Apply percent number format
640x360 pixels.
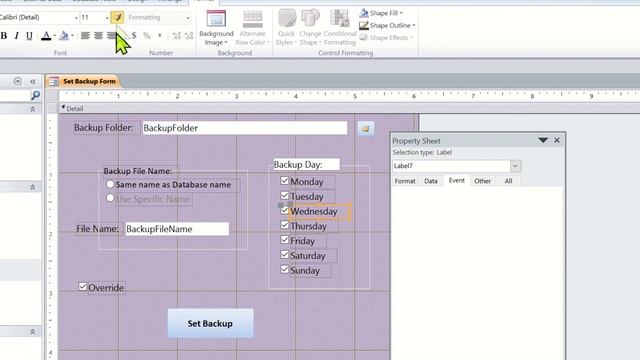click(x=147, y=36)
